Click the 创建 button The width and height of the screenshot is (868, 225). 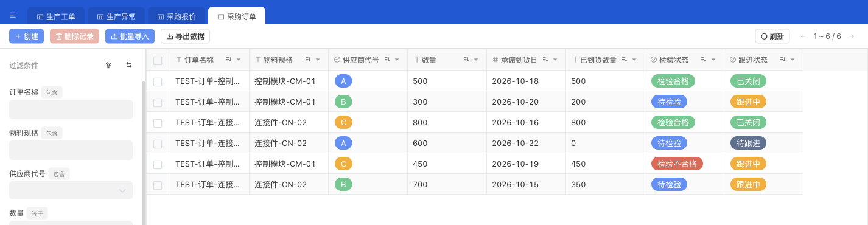(x=27, y=36)
